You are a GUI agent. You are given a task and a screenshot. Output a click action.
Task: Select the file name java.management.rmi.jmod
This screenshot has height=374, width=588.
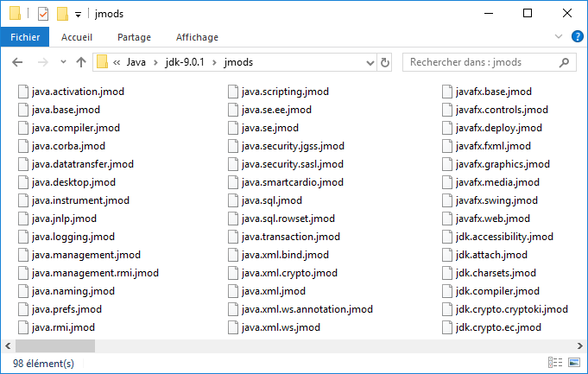[x=95, y=273]
